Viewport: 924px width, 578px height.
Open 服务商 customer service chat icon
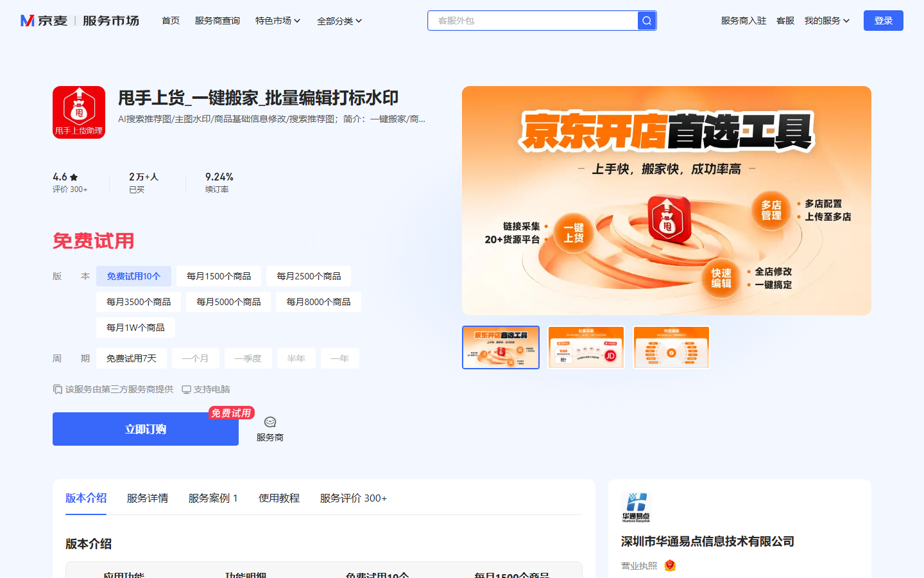270,422
